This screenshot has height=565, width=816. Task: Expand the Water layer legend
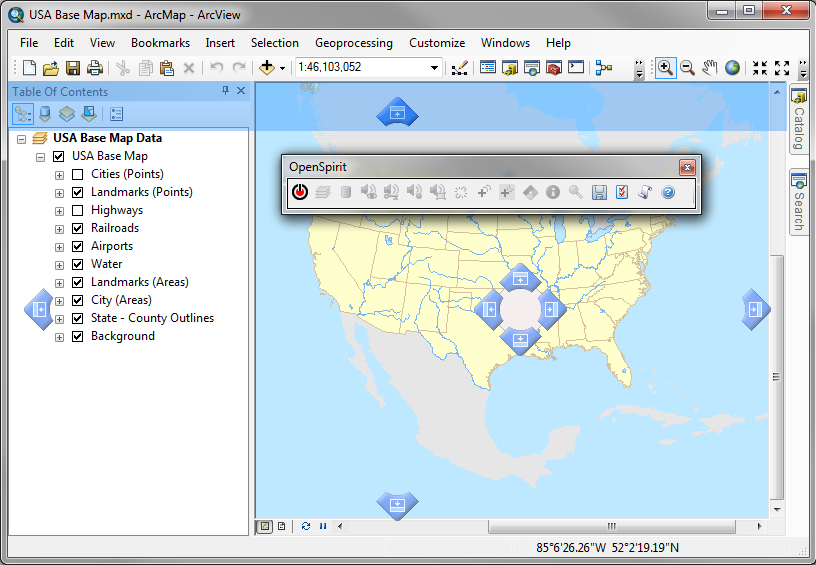[59, 265]
